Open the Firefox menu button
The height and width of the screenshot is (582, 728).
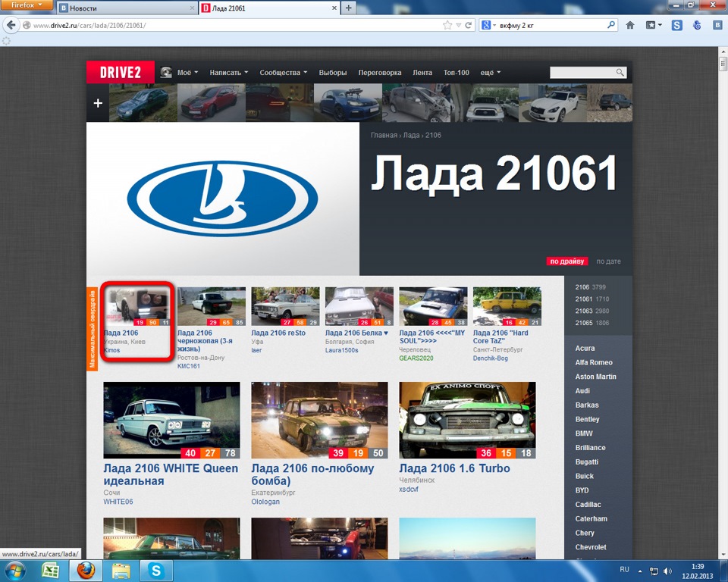pyautogui.click(x=26, y=5)
